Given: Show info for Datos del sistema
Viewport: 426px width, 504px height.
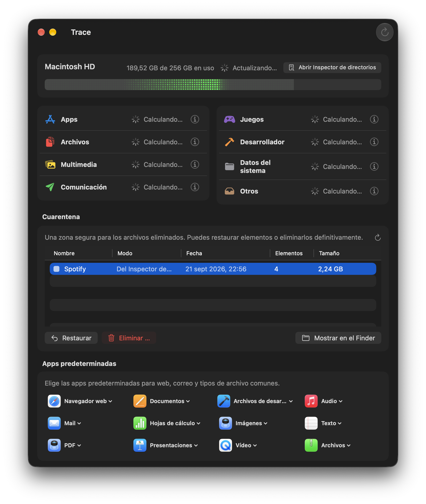Looking at the screenshot, I should (x=374, y=166).
